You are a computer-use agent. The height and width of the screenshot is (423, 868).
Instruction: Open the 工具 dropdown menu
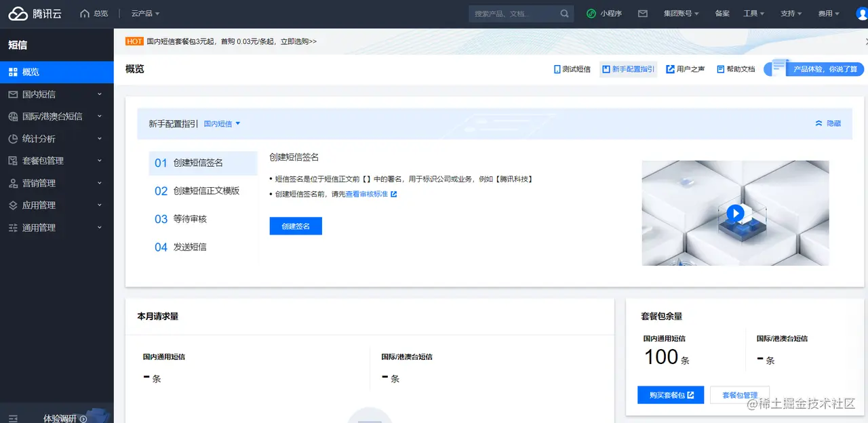(754, 14)
